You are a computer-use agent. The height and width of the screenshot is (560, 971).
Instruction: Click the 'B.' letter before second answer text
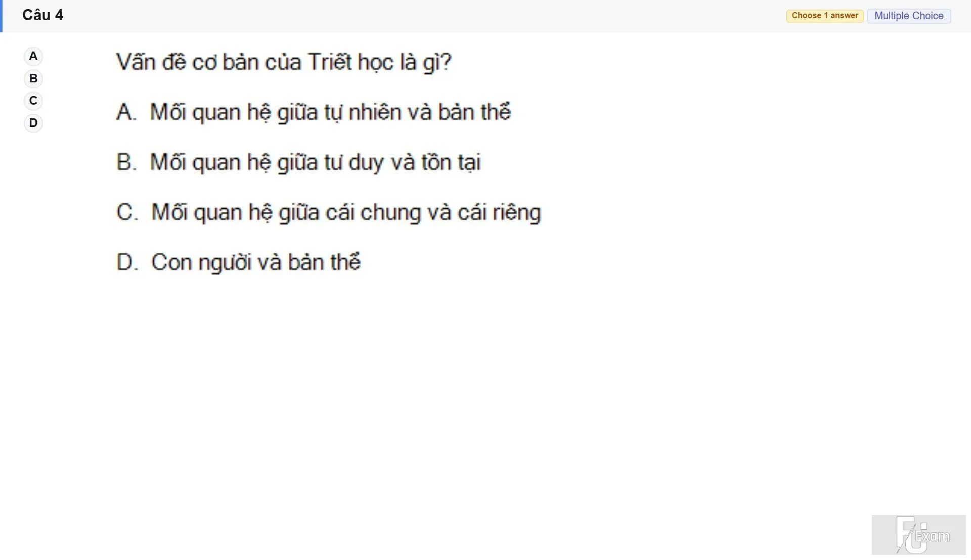(x=126, y=162)
